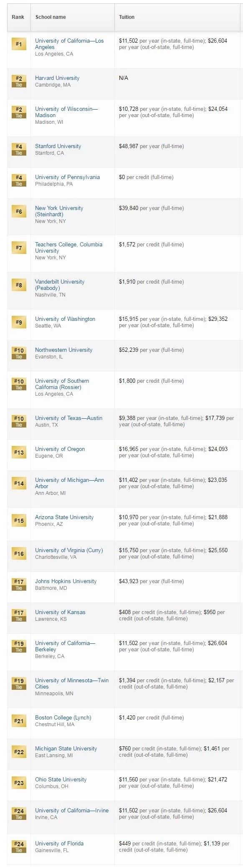Visit Vanderbilt University (Peabody) link

60,285
